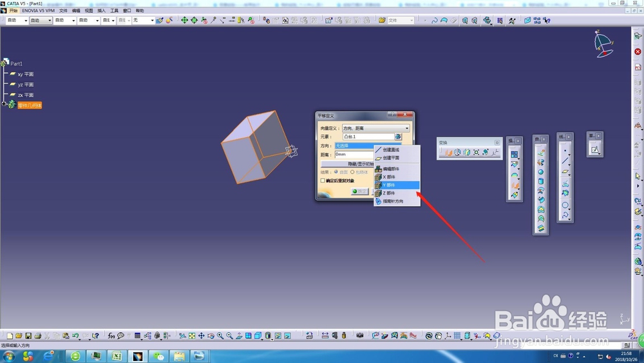Image resolution: width=644 pixels, height=363 pixels.
Task: Open the '无' layer dropdown
Action: pyautogui.click(x=143, y=20)
